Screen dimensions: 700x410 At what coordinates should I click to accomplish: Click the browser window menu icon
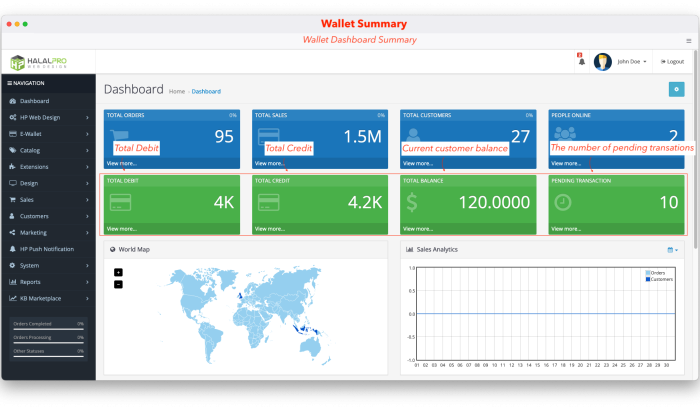click(689, 41)
